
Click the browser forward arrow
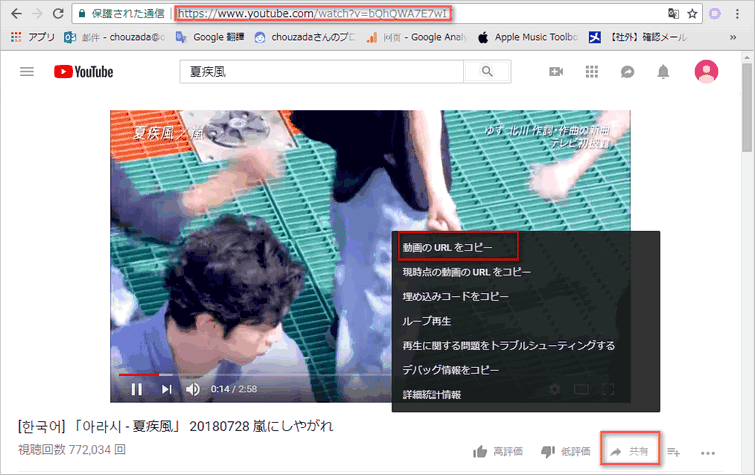[x=37, y=13]
